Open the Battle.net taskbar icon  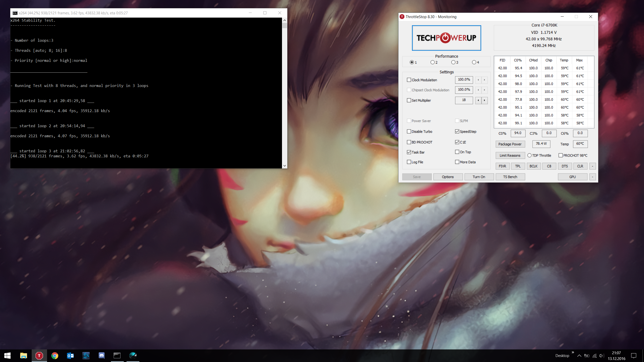[86, 355]
